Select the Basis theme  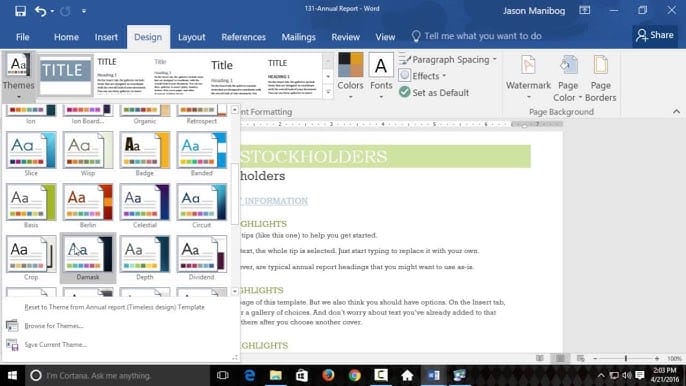31,206
